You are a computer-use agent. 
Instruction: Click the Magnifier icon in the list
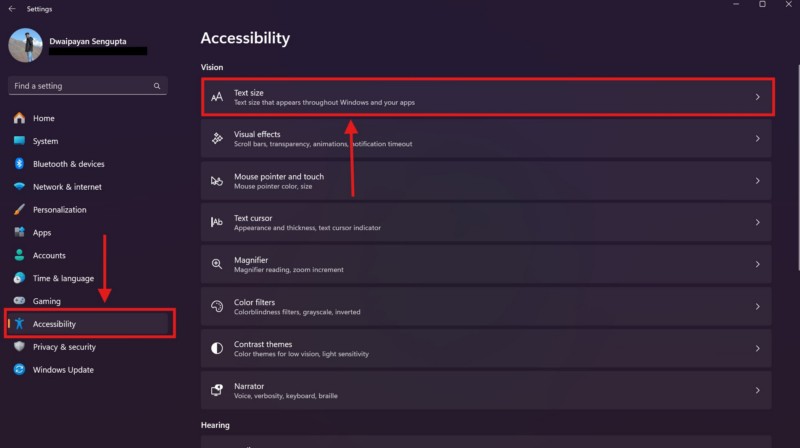tap(216, 264)
